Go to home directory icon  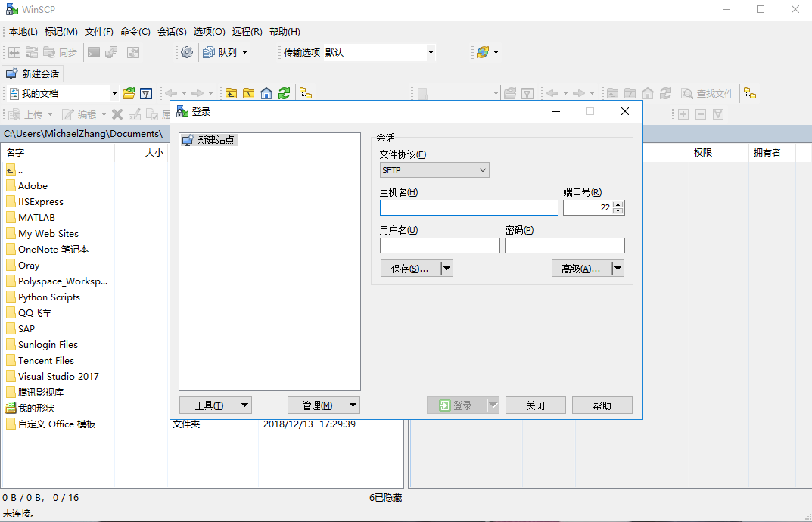(x=266, y=92)
